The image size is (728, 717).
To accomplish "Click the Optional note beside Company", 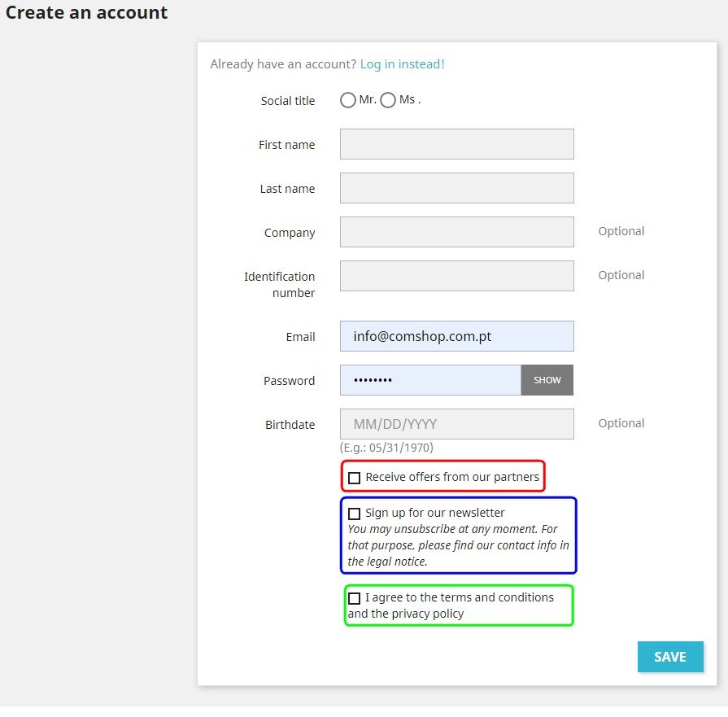I will tap(621, 231).
